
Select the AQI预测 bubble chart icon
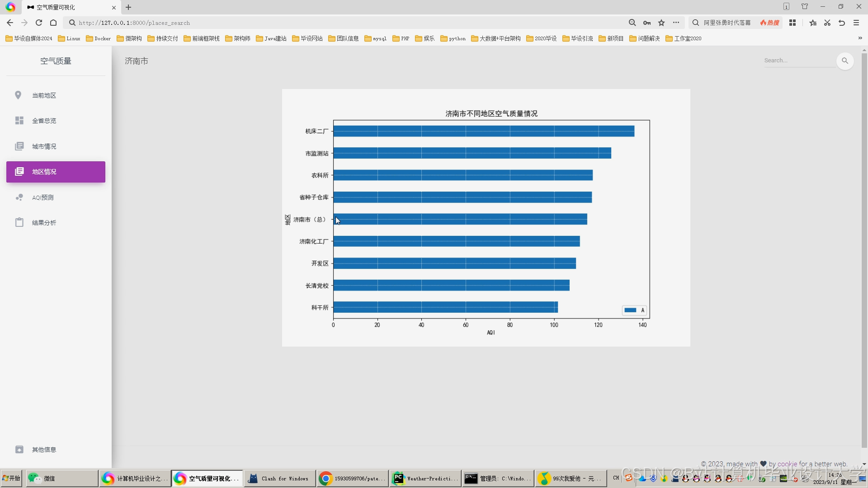[19, 197]
